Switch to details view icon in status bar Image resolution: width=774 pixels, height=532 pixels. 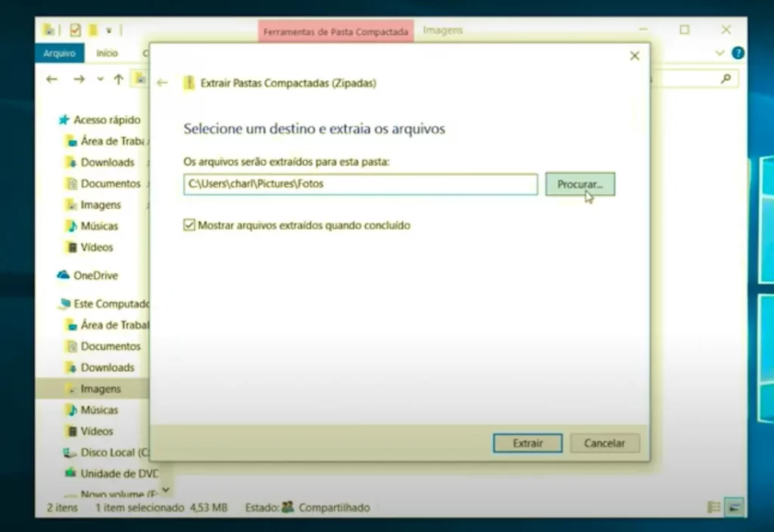[x=714, y=507]
